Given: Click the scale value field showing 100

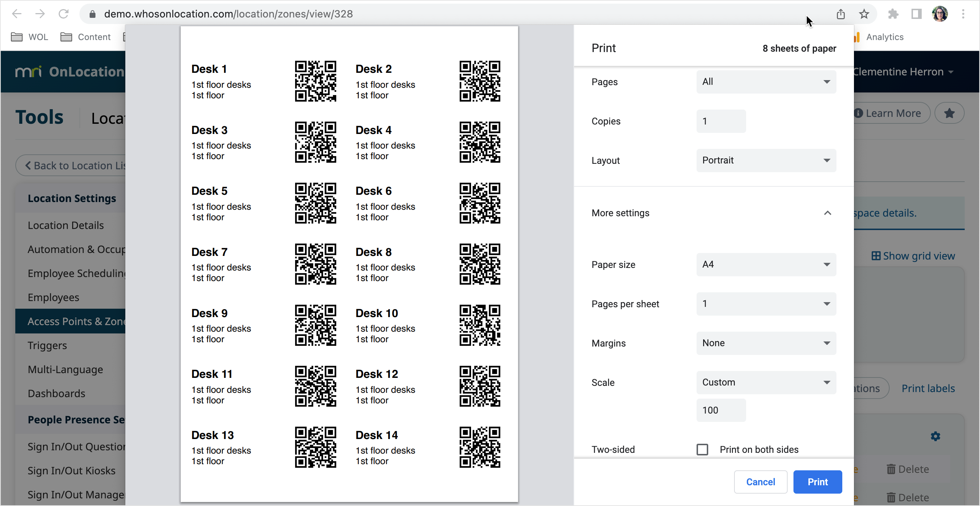Looking at the screenshot, I should pos(721,410).
